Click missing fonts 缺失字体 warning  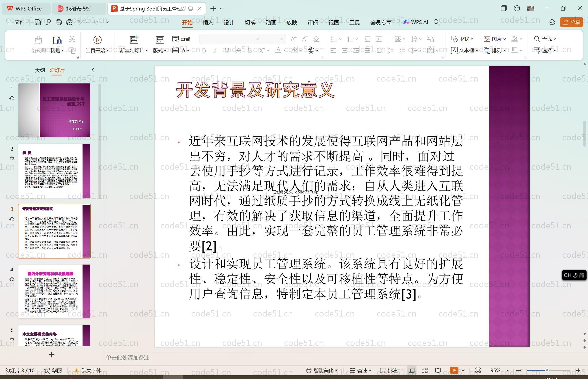(x=88, y=370)
